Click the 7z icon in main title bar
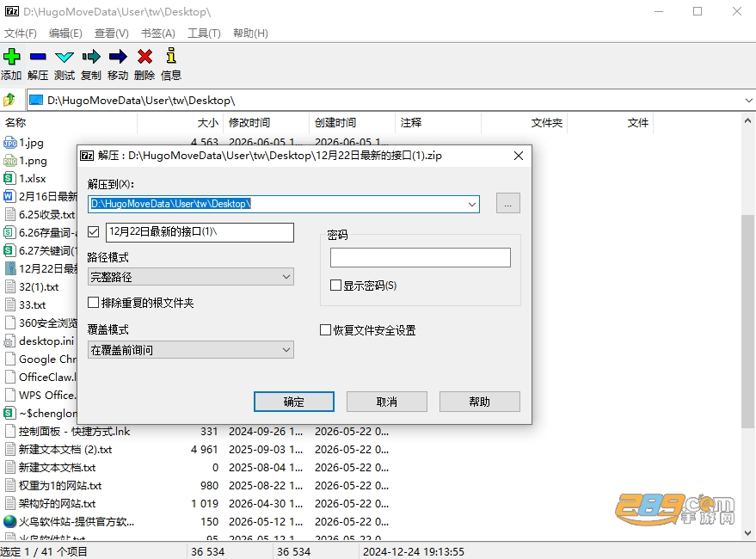Viewport: 756px width, 559px height. pyautogui.click(x=11, y=11)
